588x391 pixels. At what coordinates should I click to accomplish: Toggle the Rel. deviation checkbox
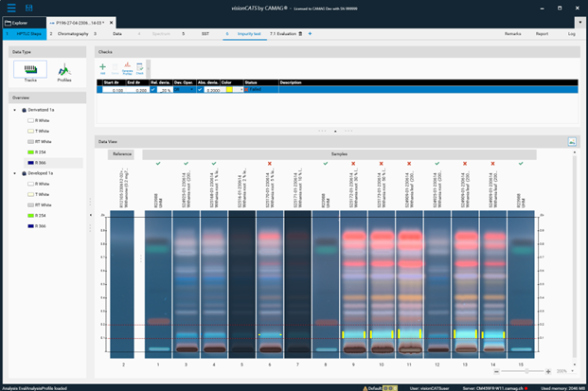[154, 90]
